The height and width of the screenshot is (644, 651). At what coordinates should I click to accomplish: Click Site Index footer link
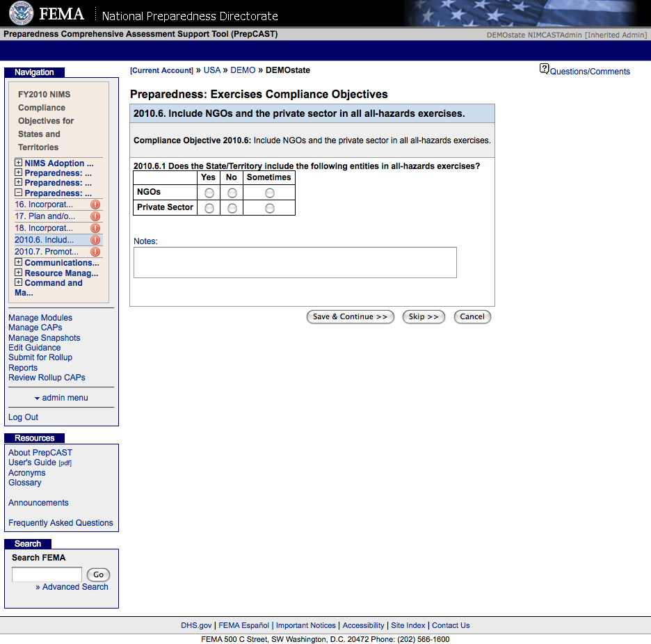[x=408, y=625]
